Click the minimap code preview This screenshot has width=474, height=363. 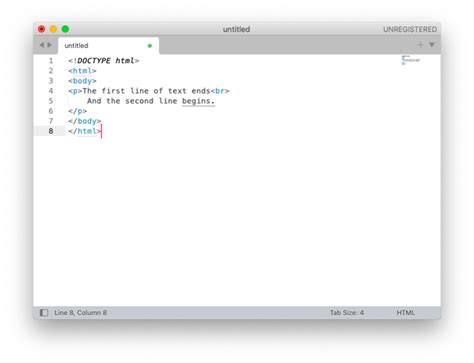click(411, 60)
